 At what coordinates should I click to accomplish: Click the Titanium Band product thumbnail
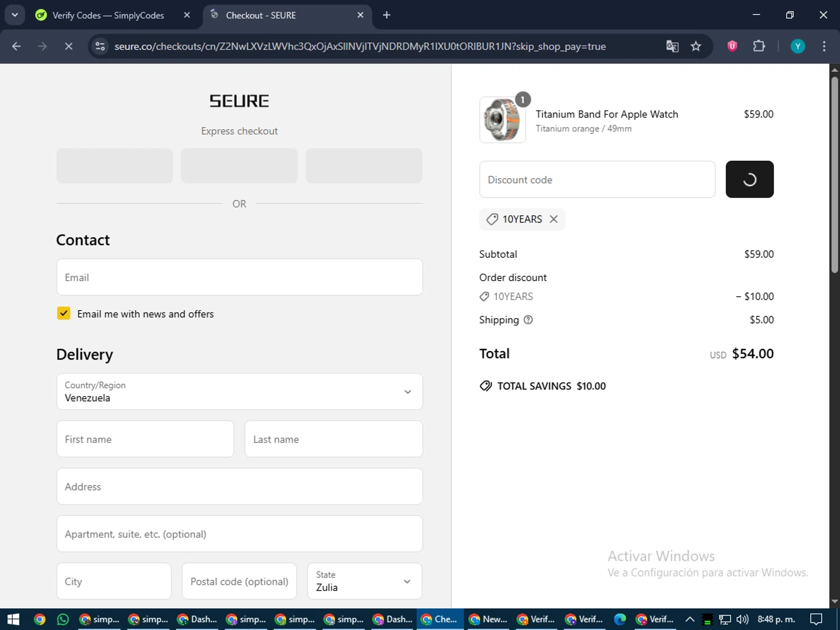502,120
